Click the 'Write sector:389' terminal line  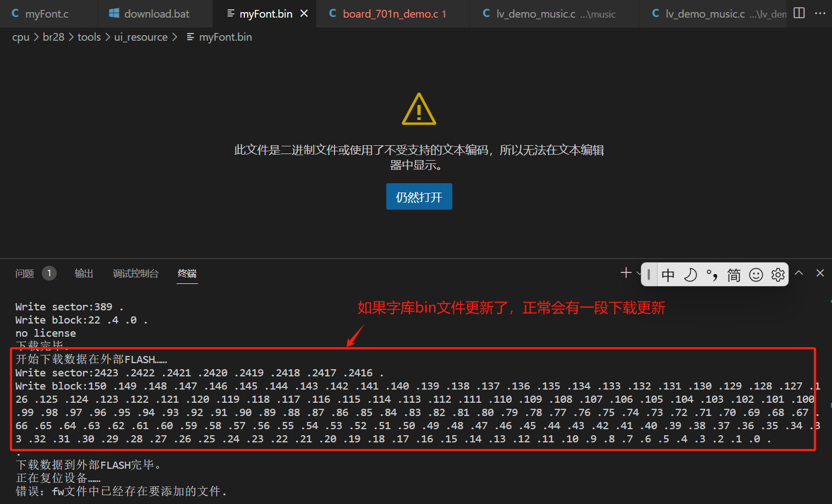click(x=69, y=306)
